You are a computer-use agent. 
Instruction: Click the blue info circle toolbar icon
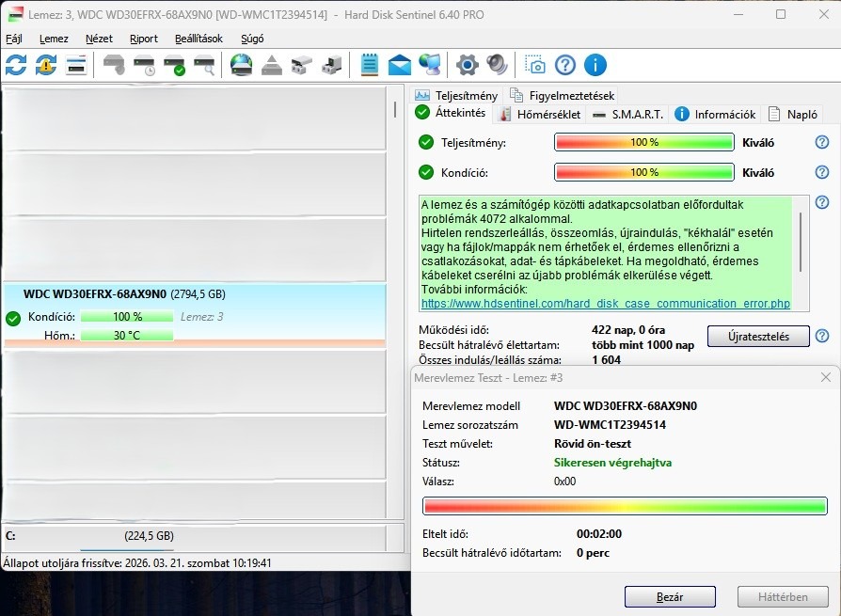click(595, 65)
